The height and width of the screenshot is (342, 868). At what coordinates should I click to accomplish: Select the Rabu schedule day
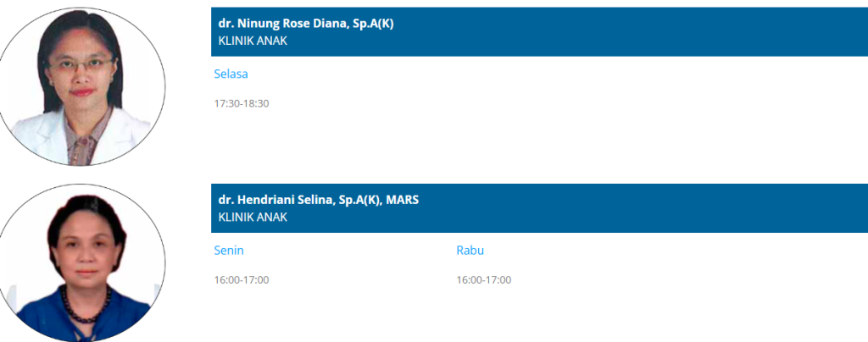470,251
